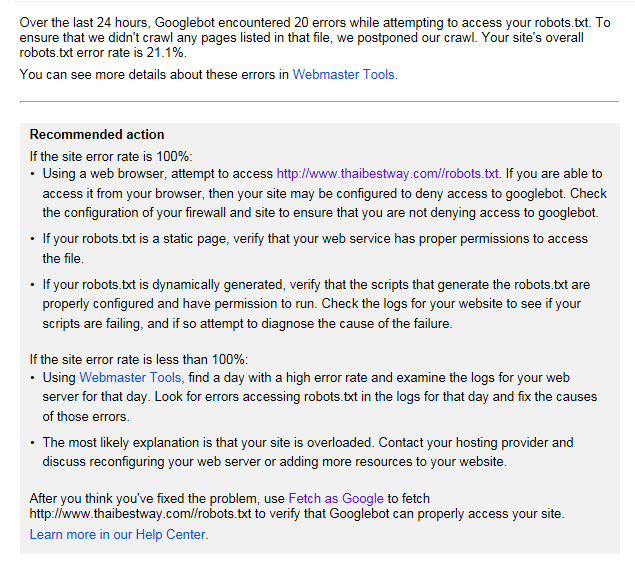Open the "Fetch as Google" link
Screen dimensions: 635x582
click(336, 497)
